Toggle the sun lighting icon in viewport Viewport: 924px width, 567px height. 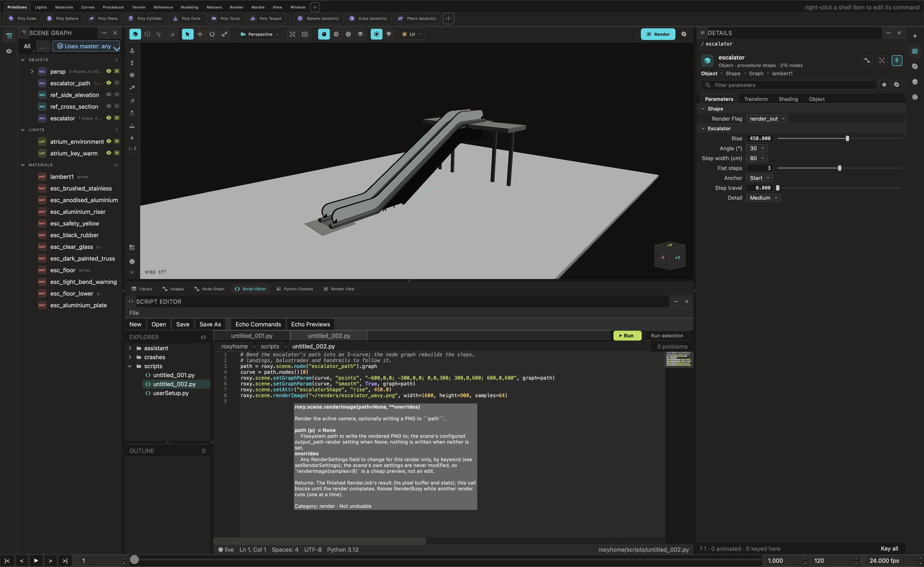pos(377,34)
